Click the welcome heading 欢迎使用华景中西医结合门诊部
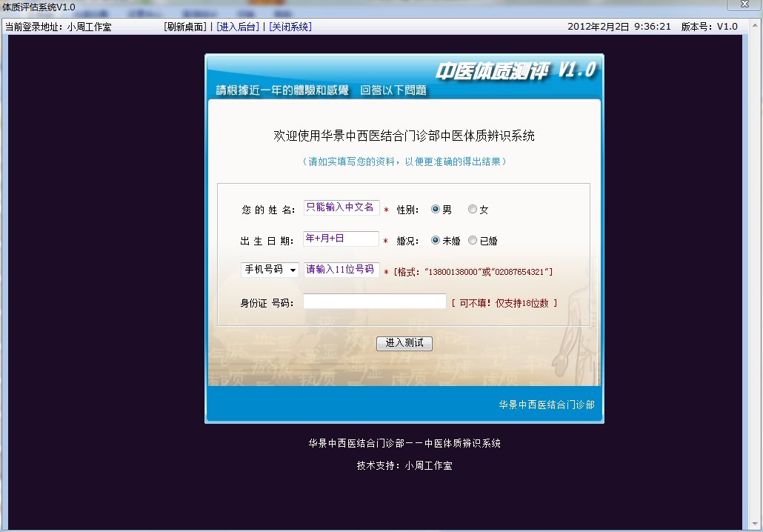The image size is (763, 532). pos(404,136)
